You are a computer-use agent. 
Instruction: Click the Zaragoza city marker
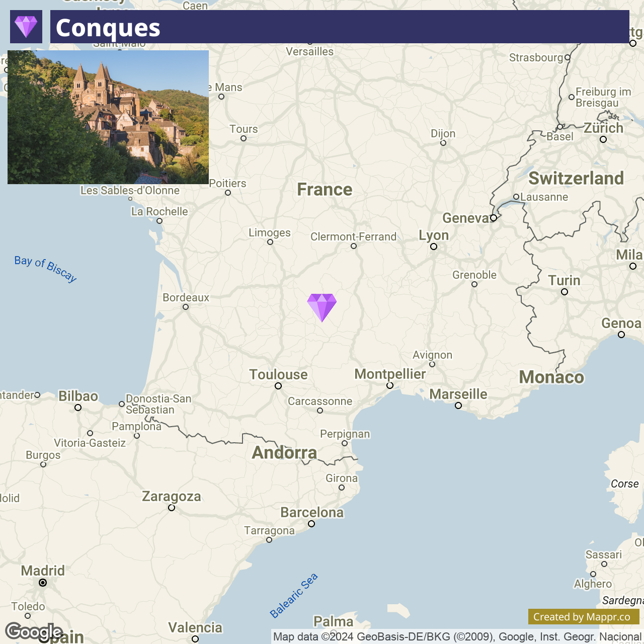tap(172, 508)
